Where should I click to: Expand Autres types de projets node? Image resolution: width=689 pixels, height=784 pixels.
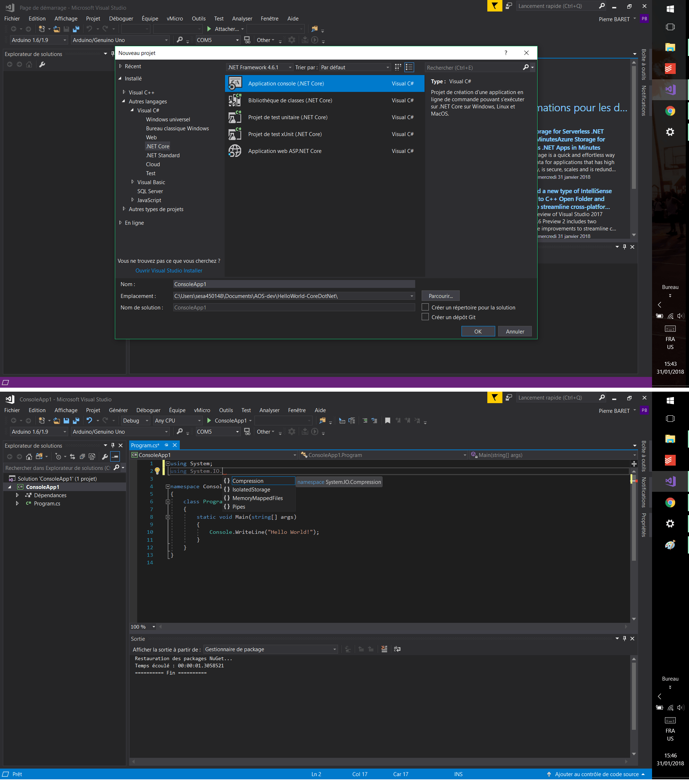point(124,209)
